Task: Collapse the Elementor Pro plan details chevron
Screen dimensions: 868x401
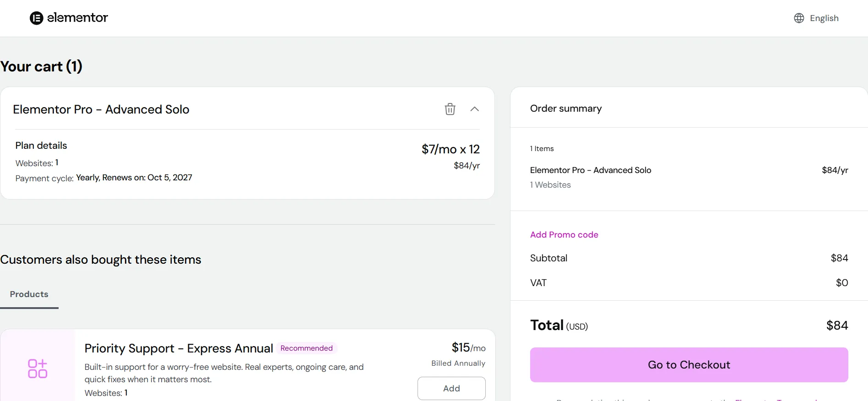Action: point(475,109)
